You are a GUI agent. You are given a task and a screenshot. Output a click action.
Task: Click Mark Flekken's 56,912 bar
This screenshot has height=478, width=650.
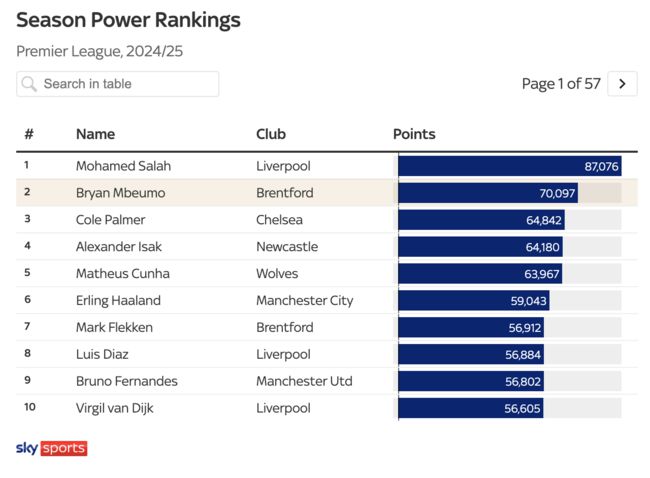(x=471, y=328)
